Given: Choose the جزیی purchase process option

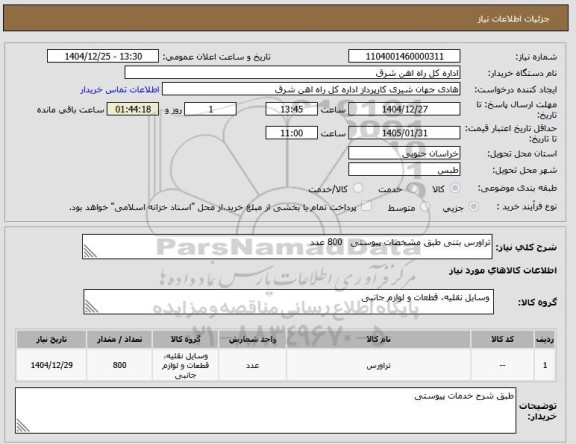Looking at the screenshot, I should pyautogui.click(x=474, y=207).
